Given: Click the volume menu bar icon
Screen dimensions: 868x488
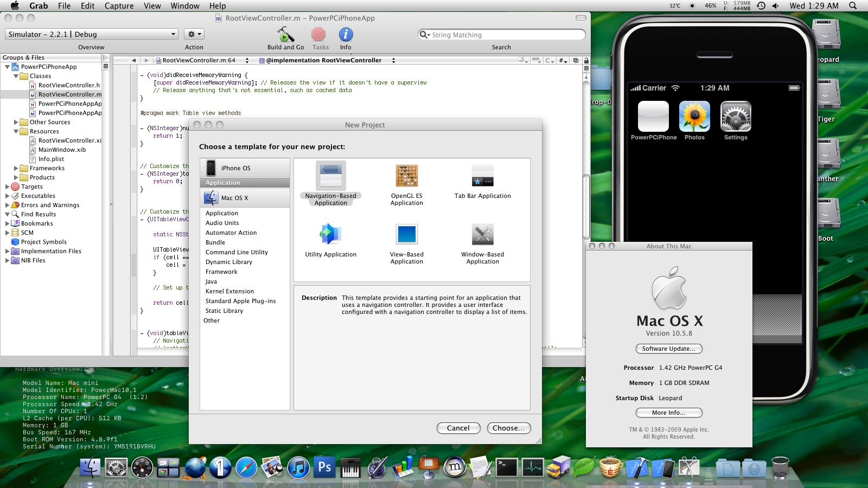Looking at the screenshot, I should tap(776, 6).
